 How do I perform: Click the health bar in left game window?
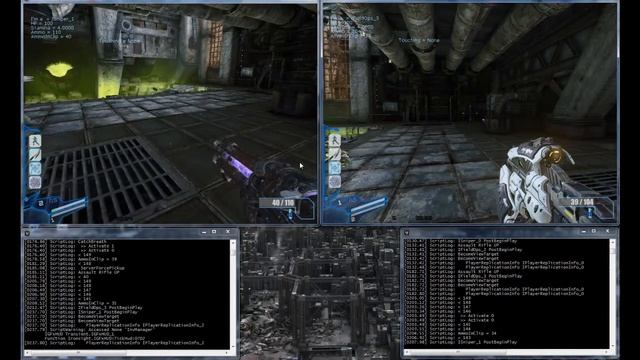pyautogui.click(x=69, y=207)
